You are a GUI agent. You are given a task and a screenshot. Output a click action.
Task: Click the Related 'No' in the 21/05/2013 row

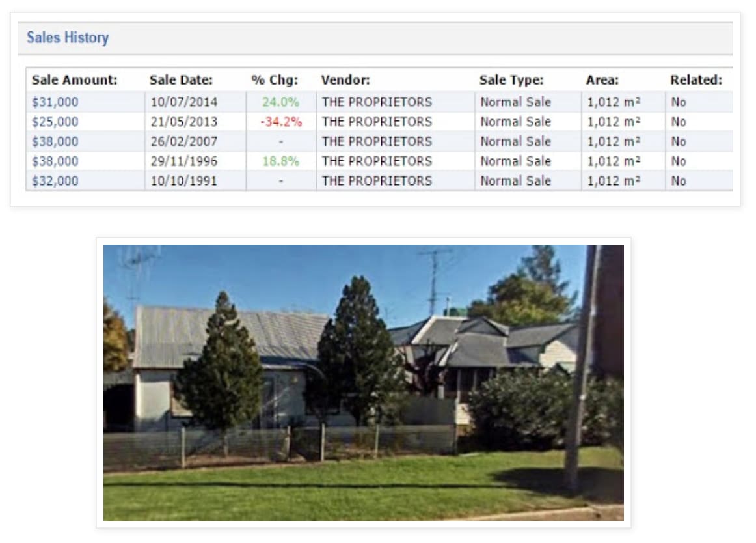click(679, 122)
